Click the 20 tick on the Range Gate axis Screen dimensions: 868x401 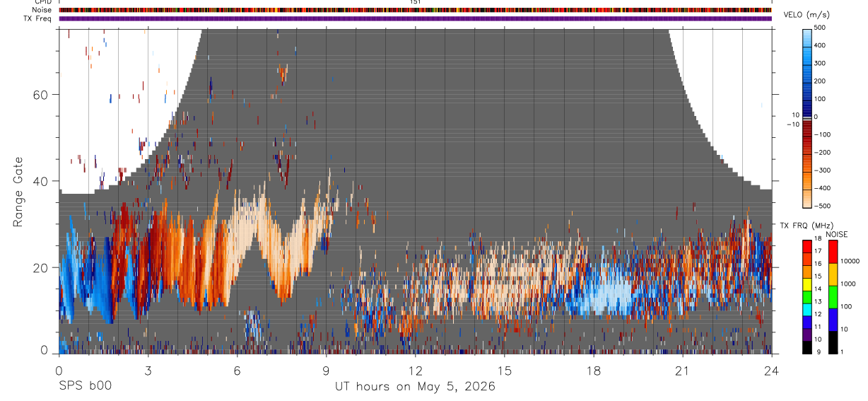(41, 267)
